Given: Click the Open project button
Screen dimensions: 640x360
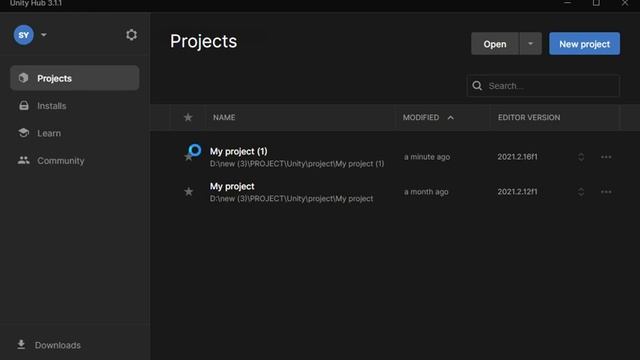Looking at the screenshot, I should pyautogui.click(x=495, y=44).
